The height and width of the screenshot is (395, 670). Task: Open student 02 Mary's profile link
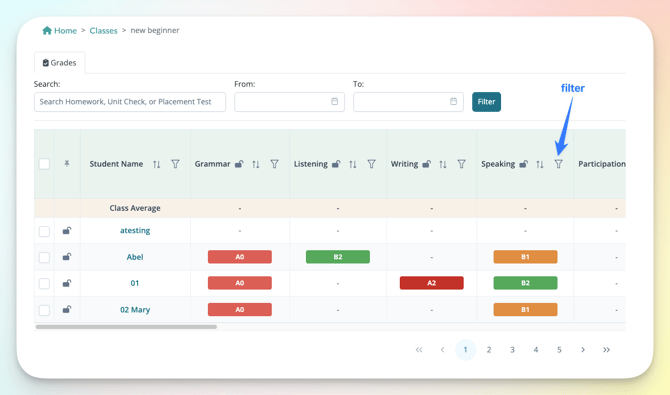point(135,310)
